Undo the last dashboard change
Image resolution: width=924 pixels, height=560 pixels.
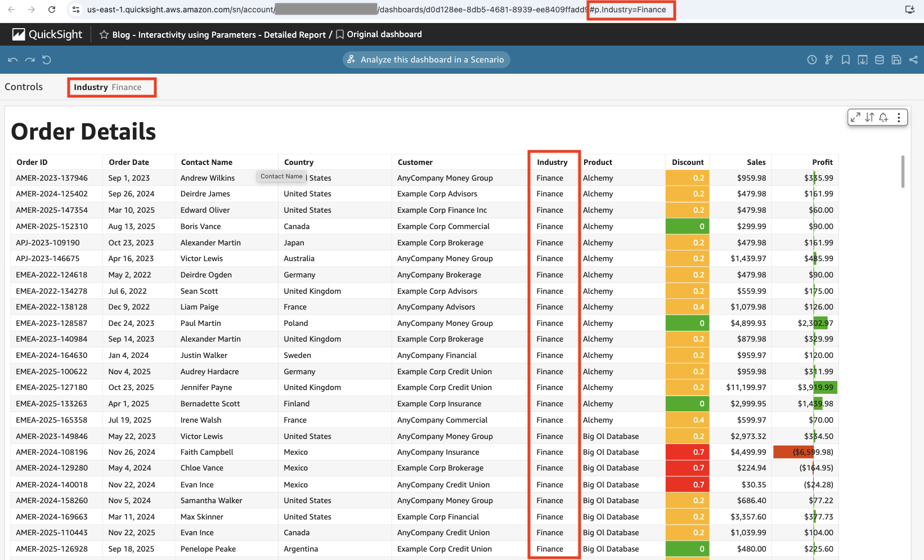[13, 60]
